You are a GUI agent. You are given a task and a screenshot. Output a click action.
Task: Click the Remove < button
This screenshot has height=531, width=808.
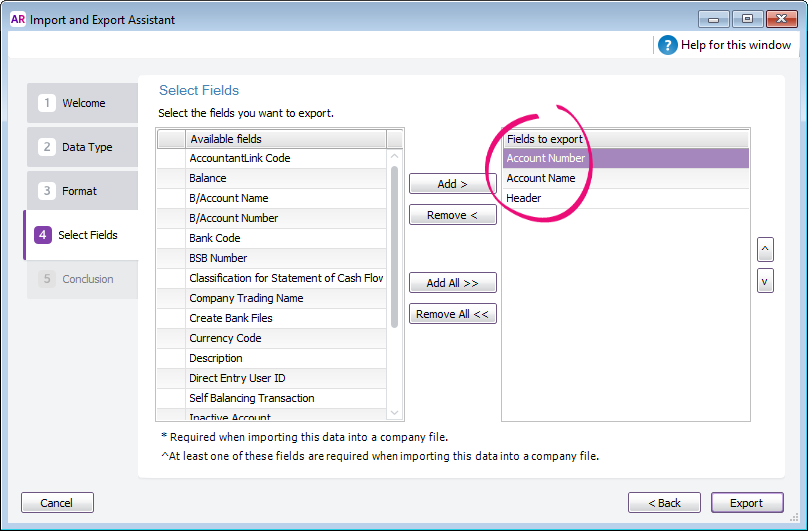pyautogui.click(x=452, y=215)
